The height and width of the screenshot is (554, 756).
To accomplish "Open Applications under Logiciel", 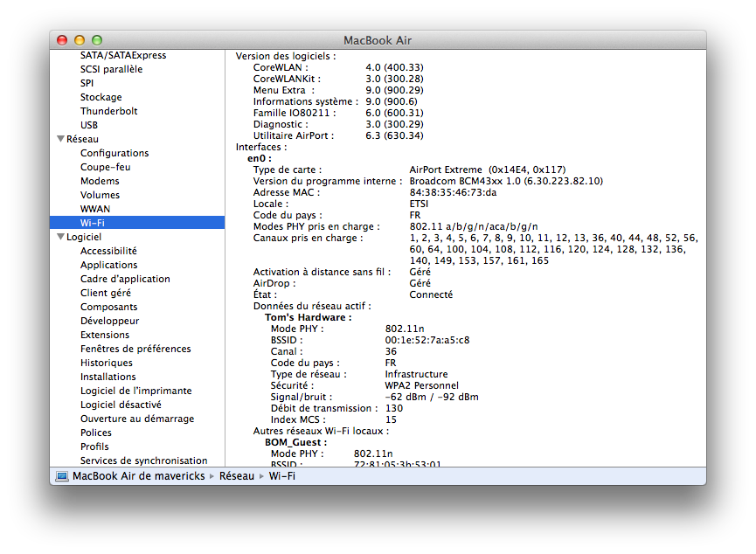I will click(x=108, y=265).
